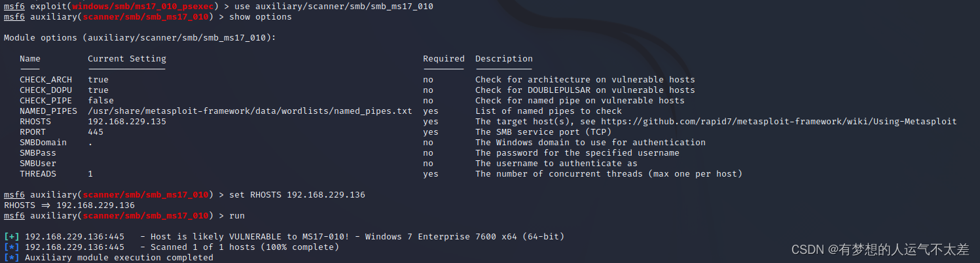Screen dimensions: 980x263
Task: Click the named_pipes.txt wordlist path
Action: 250,111
